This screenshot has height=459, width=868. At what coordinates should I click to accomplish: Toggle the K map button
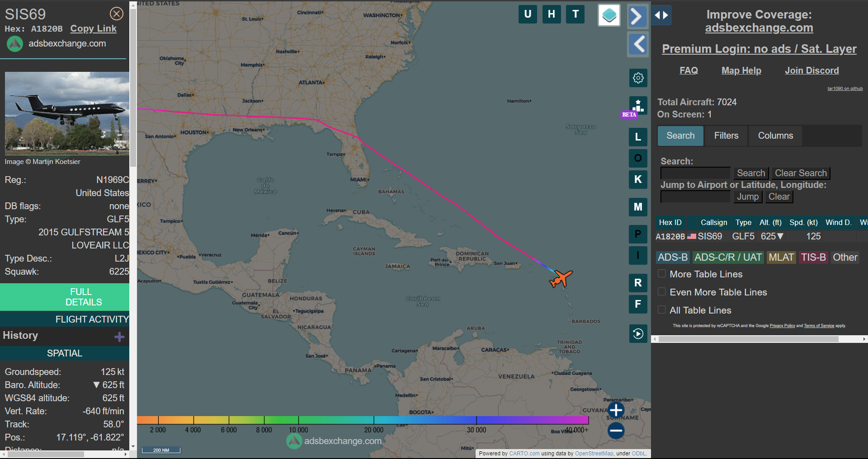638,179
